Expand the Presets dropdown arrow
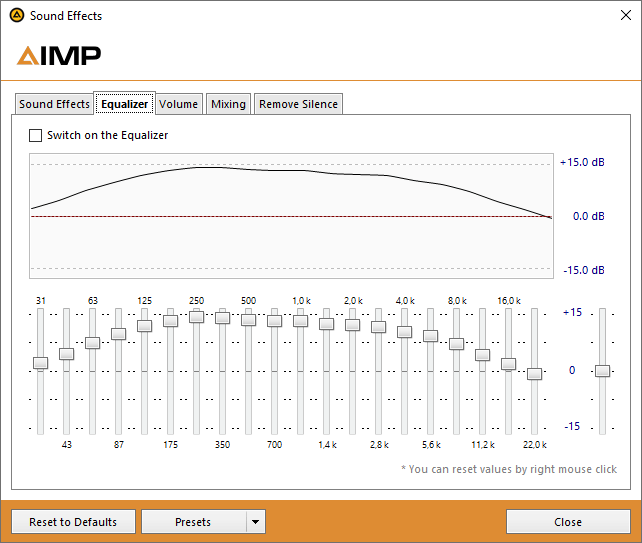This screenshot has height=543, width=642. 255,522
